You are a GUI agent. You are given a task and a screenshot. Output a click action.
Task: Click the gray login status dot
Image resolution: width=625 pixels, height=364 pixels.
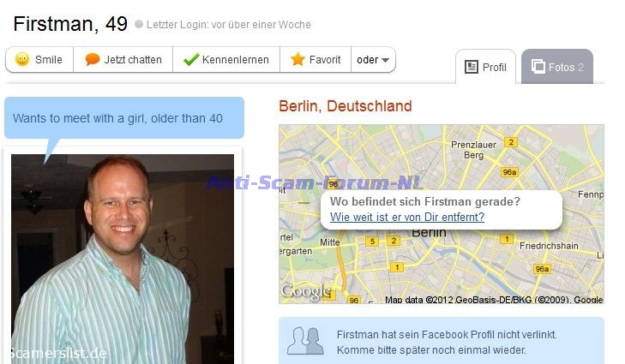click(x=139, y=24)
